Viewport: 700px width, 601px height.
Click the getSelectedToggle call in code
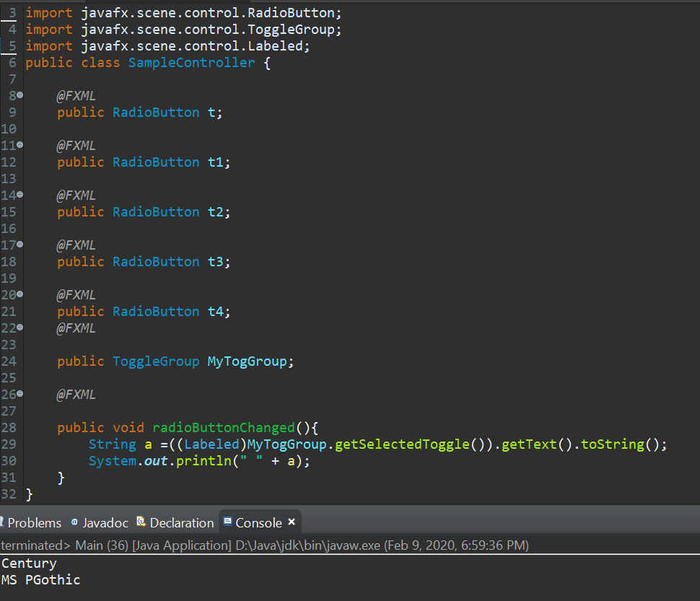click(402, 444)
